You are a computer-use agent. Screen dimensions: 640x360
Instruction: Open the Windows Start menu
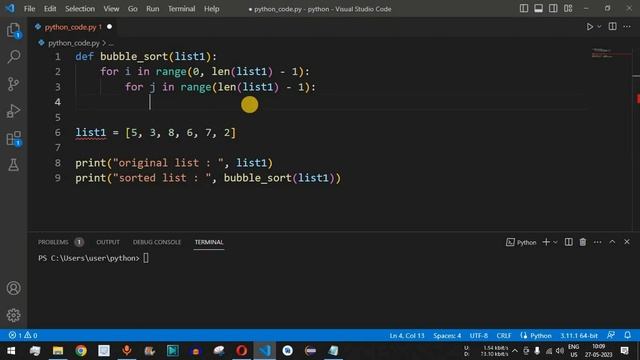pos(11,351)
